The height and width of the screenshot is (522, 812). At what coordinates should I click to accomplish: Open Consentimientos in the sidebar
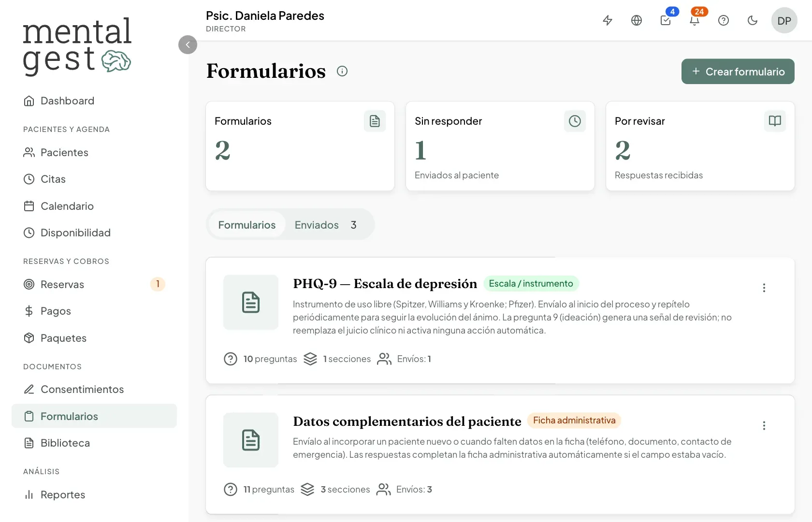(94, 389)
